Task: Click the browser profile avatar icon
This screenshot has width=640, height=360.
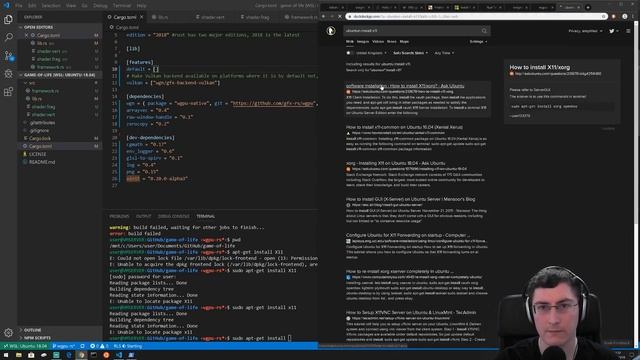Action: pyautogui.click(x=624, y=16)
